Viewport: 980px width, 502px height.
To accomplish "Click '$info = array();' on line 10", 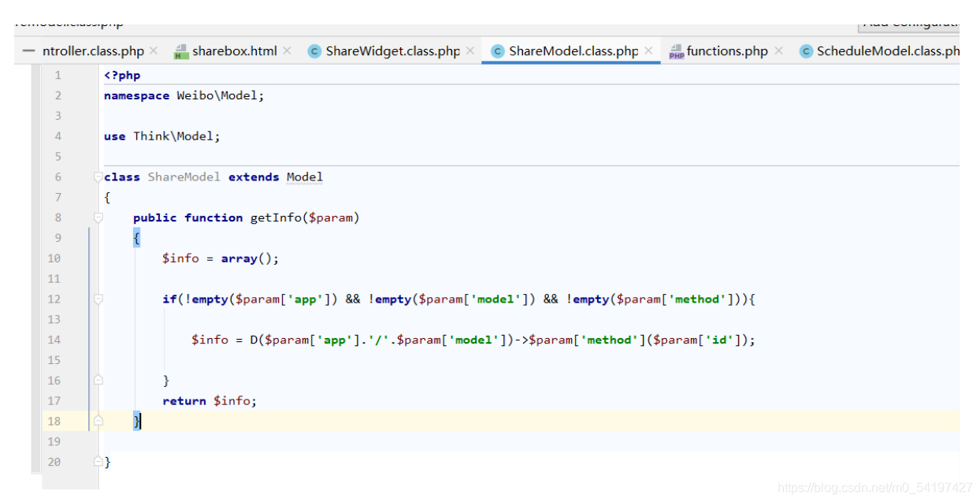I will [221, 258].
